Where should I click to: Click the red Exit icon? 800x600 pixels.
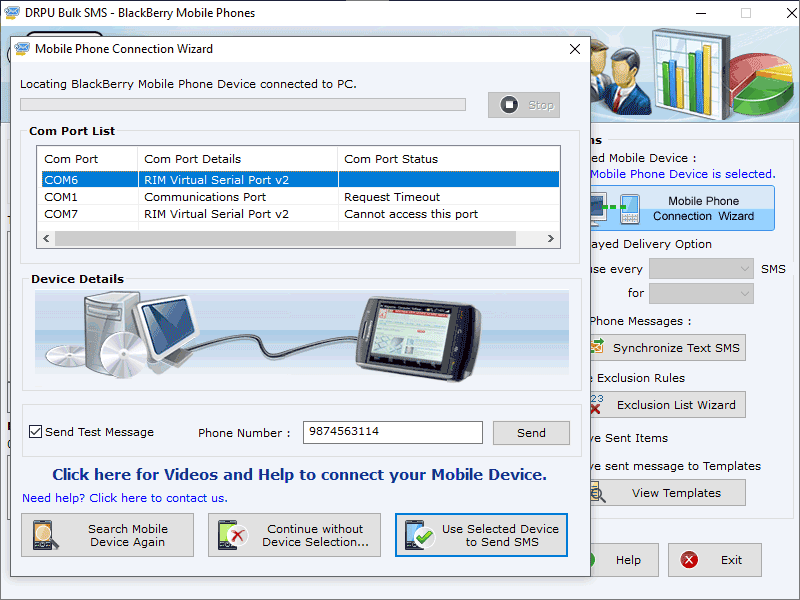click(688, 560)
